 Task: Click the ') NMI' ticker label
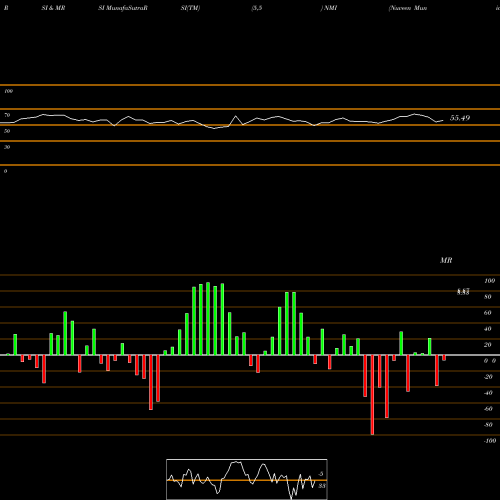(329, 8)
